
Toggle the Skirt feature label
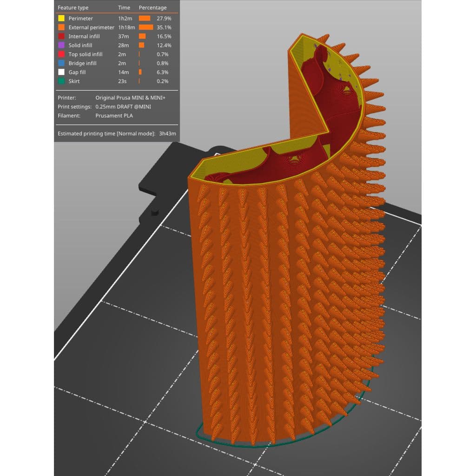(x=74, y=81)
